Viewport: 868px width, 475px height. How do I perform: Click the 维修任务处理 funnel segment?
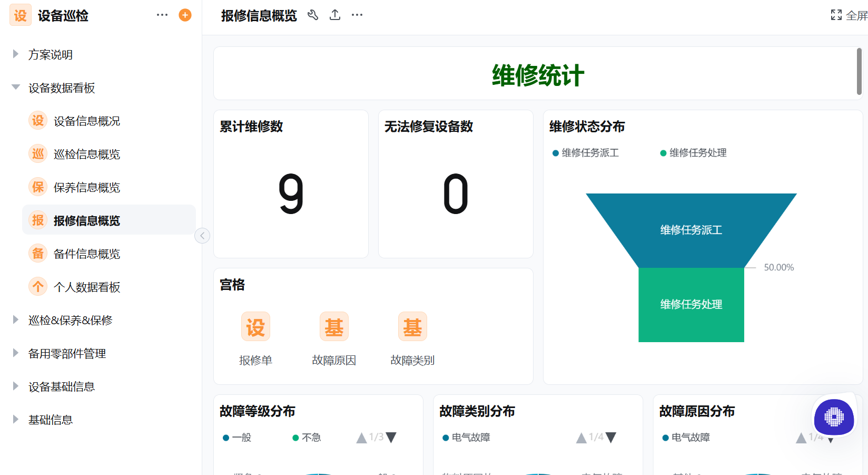click(x=691, y=305)
